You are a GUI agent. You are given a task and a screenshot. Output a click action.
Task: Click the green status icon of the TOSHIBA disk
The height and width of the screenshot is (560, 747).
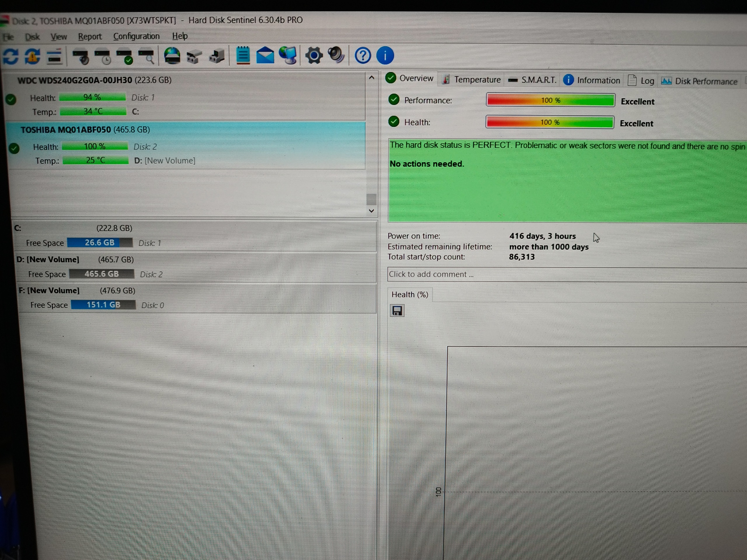point(14,148)
